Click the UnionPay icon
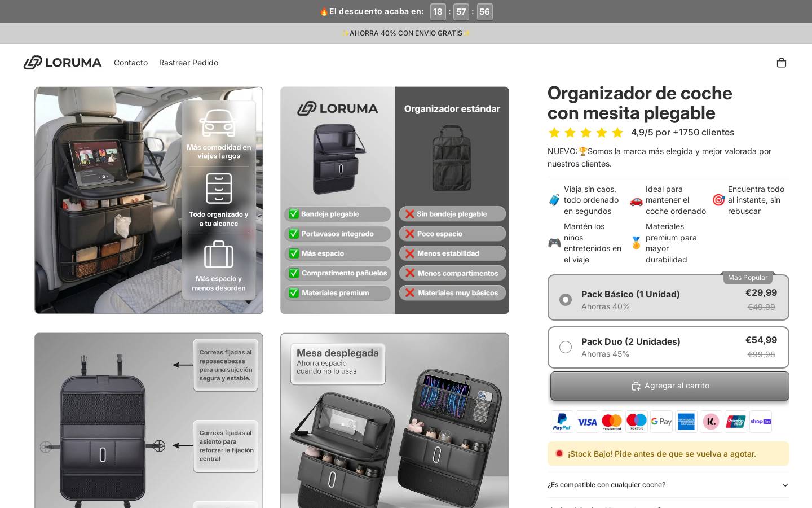Viewport: 812px width, 508px height. pyautogui.click(x=736, y=422)
